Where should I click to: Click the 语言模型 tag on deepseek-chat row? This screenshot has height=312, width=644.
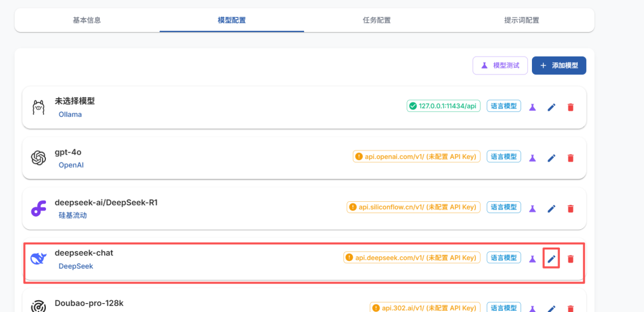pos(504,257)
